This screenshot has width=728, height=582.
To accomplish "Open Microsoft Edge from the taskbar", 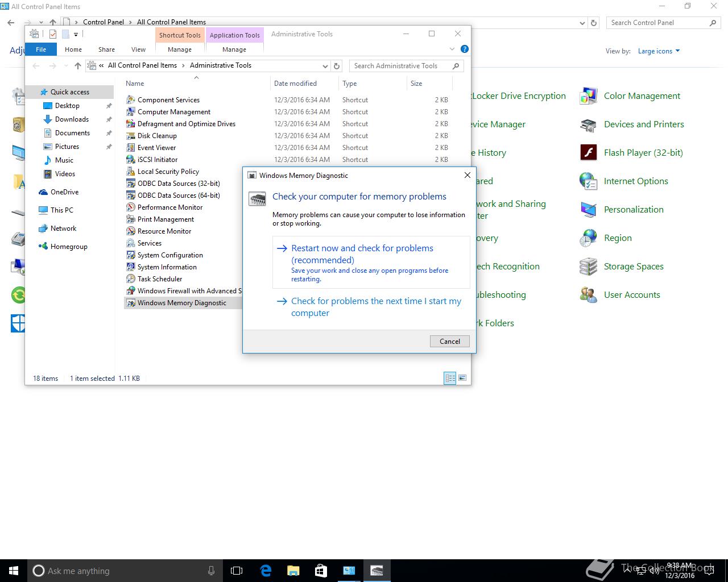I will point(266,571).
